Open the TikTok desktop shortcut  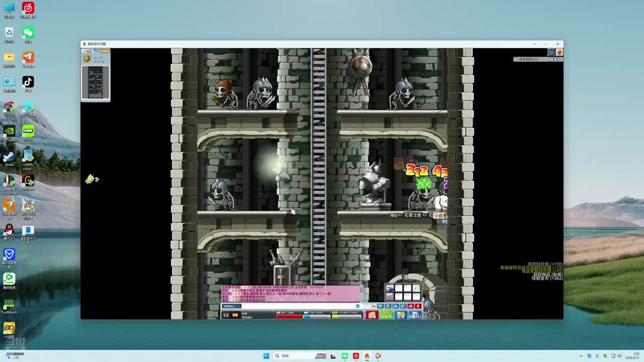tap(28, 81)
